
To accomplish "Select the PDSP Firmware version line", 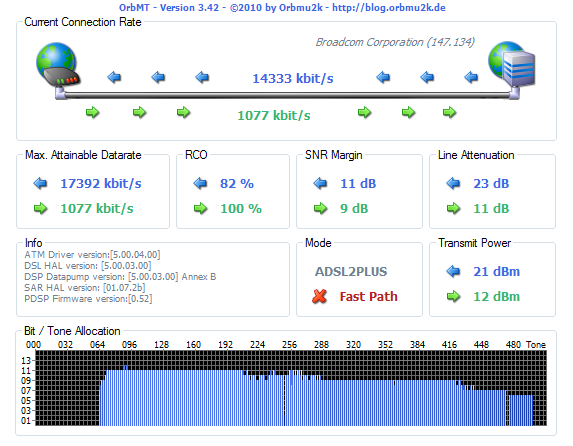I will pos(88,299).
